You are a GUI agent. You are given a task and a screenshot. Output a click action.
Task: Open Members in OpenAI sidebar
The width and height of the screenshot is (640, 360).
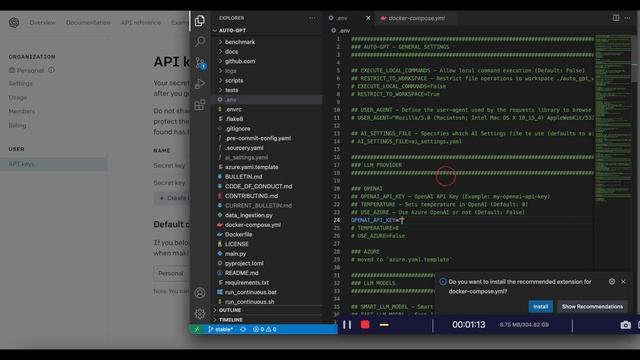pos(22,111)
